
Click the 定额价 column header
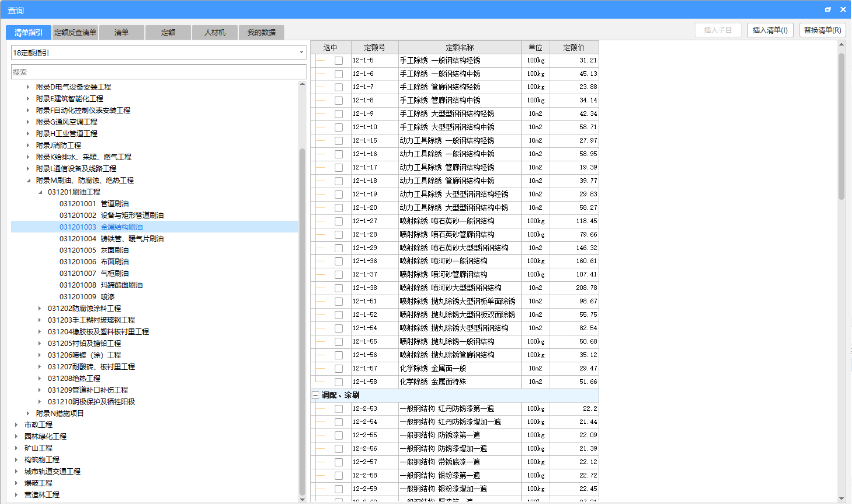pyautogui.click(x=574, y=47)
